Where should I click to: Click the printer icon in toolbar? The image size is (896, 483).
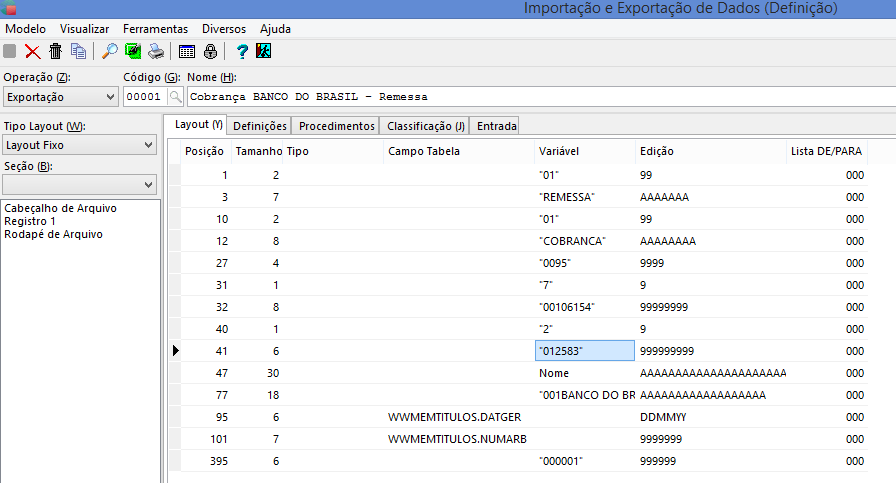click(155, 51)
